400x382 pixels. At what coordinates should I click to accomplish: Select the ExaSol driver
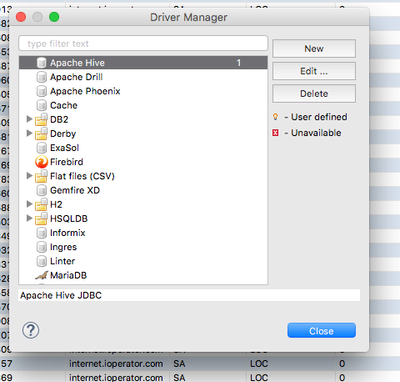(64, 148)
